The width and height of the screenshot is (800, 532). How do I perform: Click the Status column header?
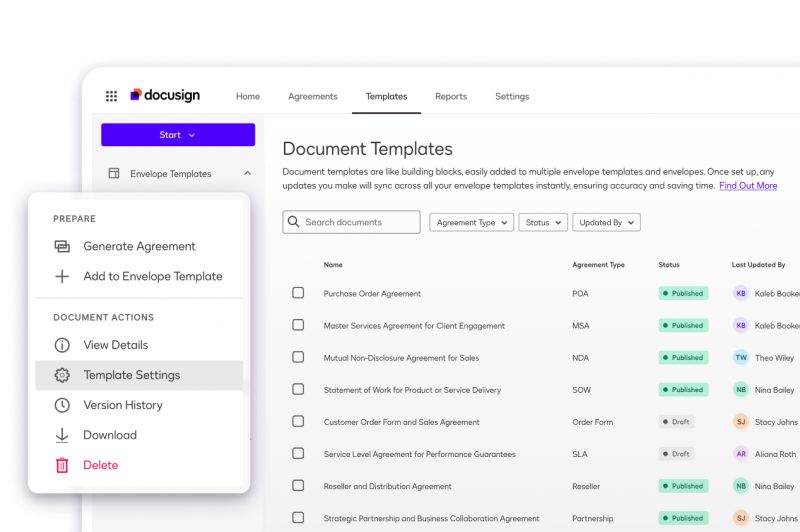pyautogui.click(x=669, y=265)
